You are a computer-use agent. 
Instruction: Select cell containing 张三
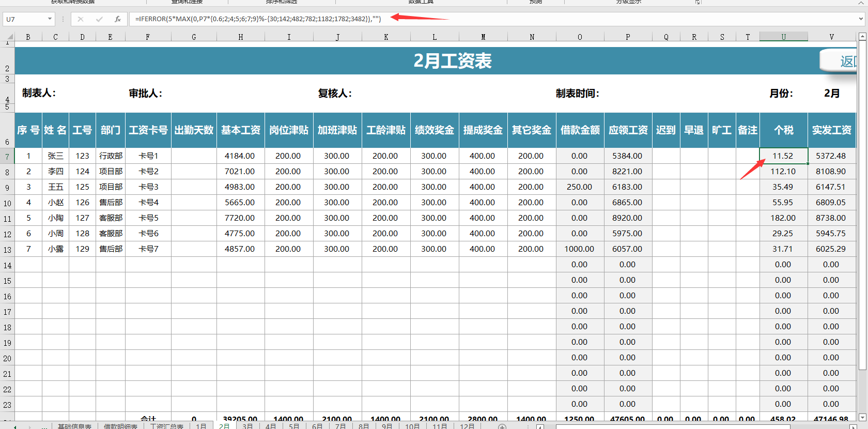tap(55, 156)
